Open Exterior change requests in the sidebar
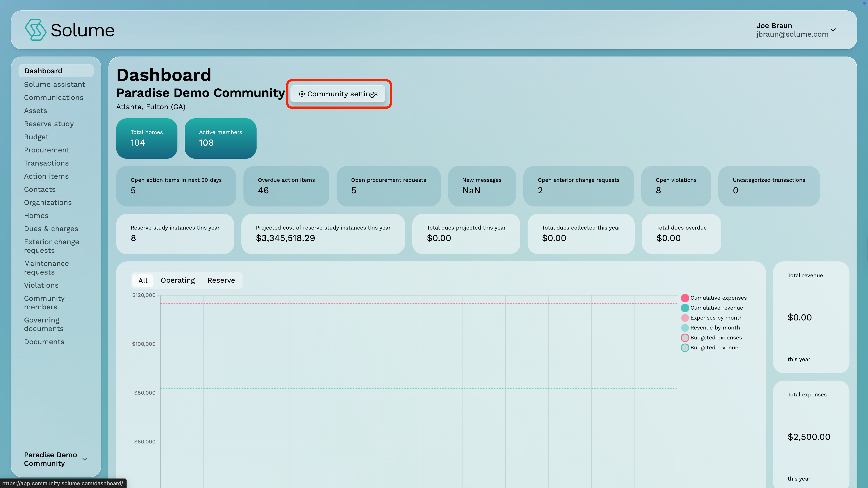Viewport: 868px width, 488px height. pos(52,246)
